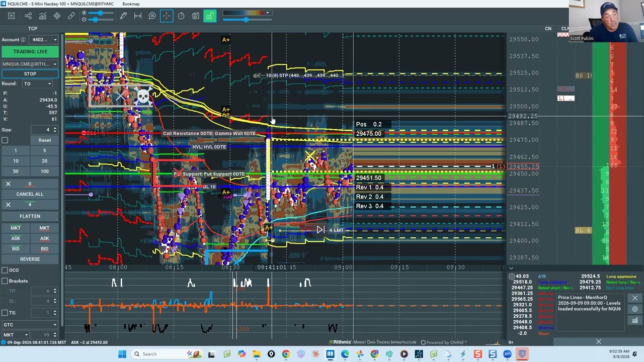Enable the OCO checkbox

coord(5,270)
